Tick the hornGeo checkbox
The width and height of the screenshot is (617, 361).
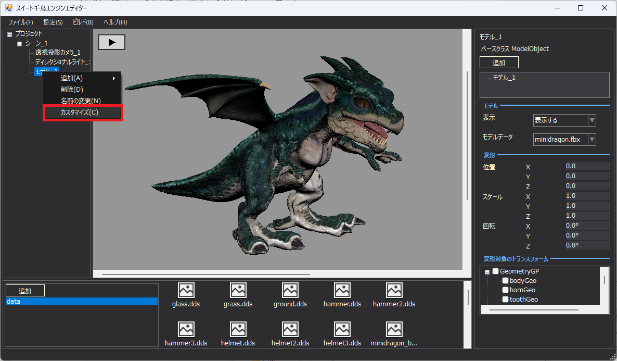505,290
